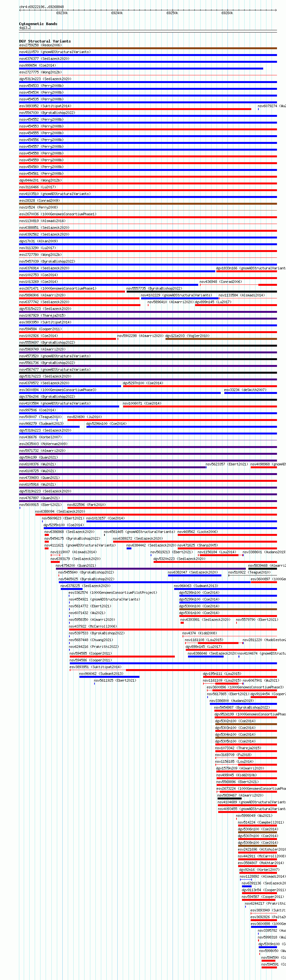Viewport: 286px width, 980px height.
Task: Select the 4q13.2 band label
Action: point(25,28)
